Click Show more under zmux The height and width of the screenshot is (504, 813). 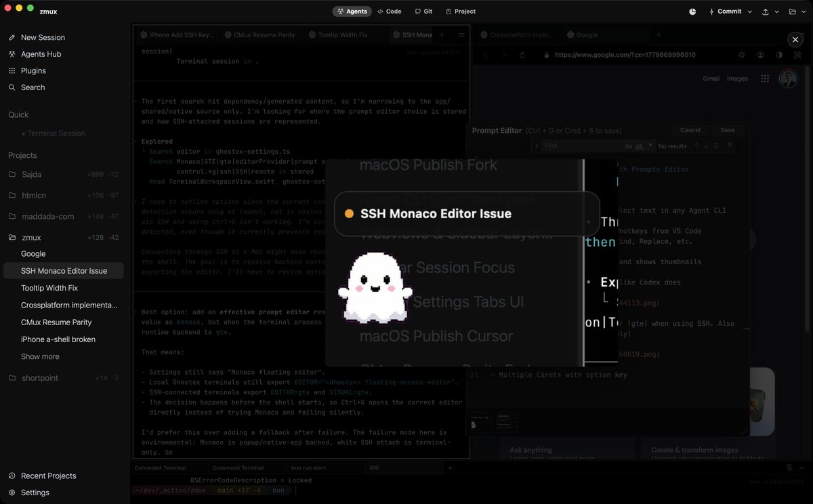click(x=40, y=356)
